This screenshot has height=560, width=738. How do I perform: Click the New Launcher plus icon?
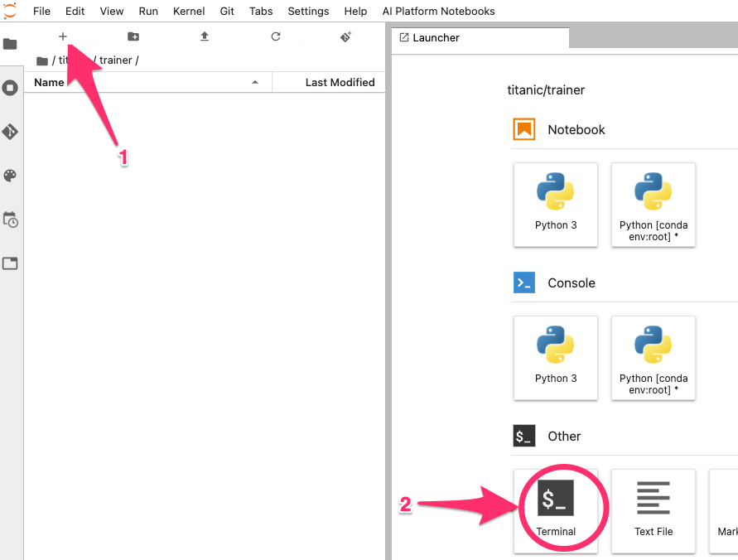62,36
